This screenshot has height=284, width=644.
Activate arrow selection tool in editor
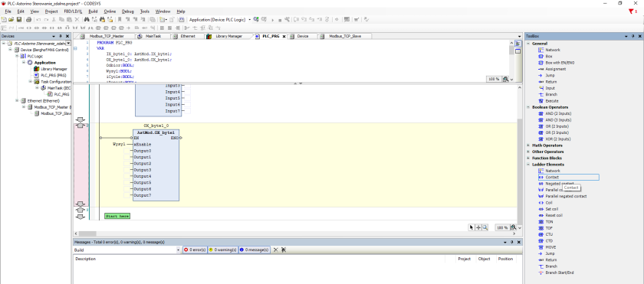[x=472, y=227]
